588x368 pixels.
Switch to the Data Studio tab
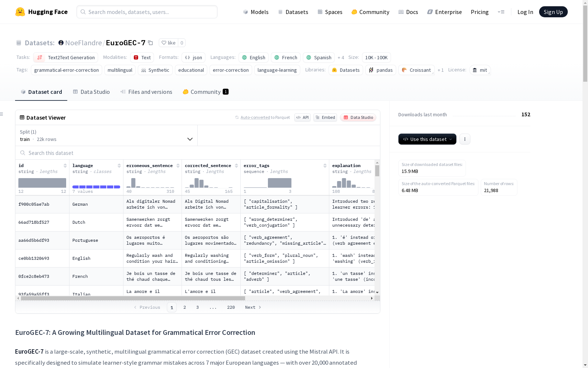tap(91, 92)
